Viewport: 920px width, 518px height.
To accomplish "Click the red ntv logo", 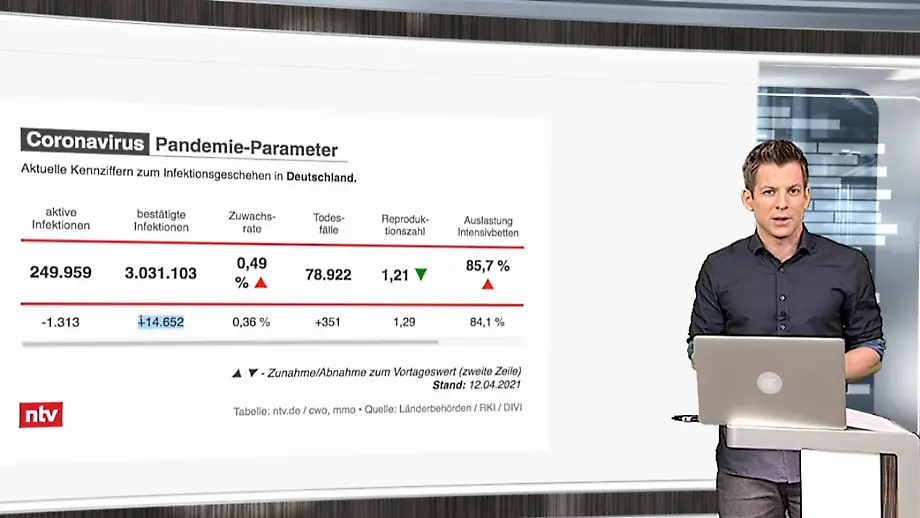I will pyautogui.click(x=41, y=414).
